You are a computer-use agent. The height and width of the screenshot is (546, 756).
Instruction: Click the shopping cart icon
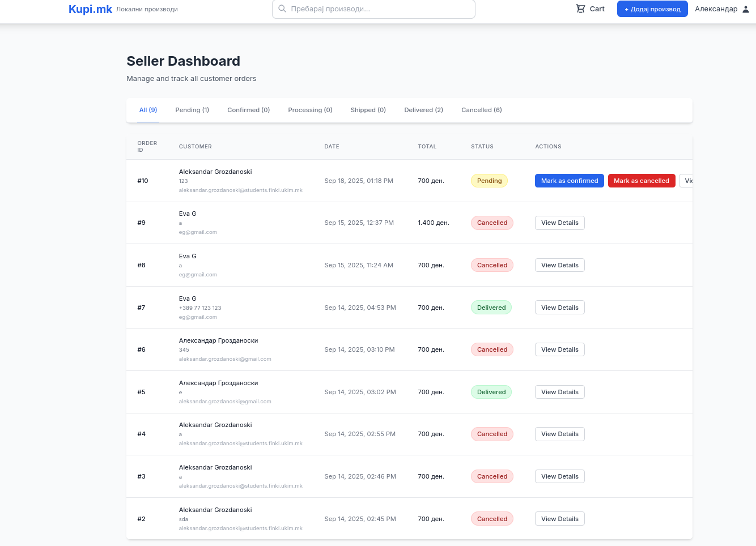point(580,9)
